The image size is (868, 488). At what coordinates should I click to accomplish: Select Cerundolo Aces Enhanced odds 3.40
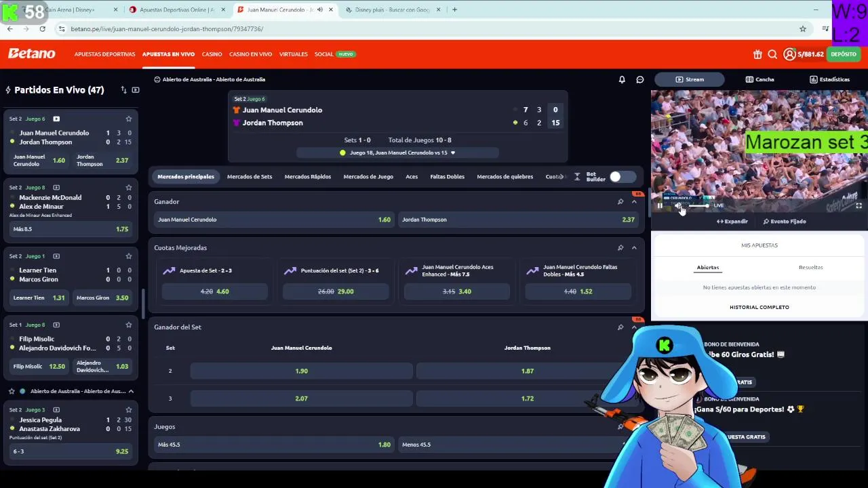457,291
